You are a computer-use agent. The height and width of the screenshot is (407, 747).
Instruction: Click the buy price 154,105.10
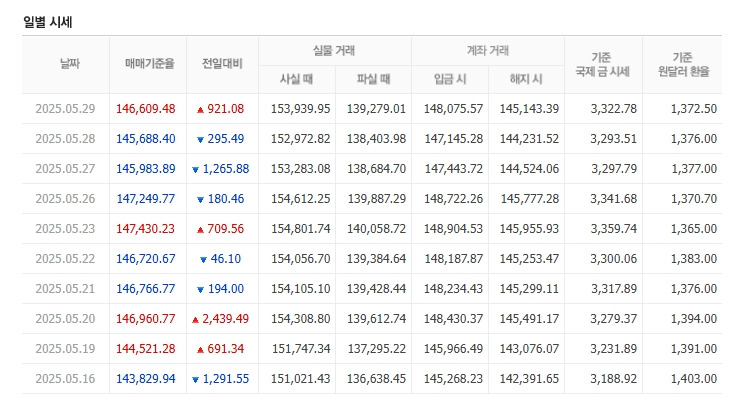301,289
